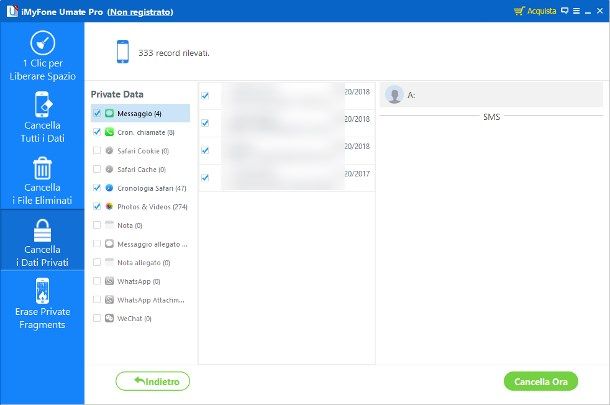Uncheck the Messaggio (4) checkbox
This screenshot has width=610, height=405.
click(x=97, y=113)
